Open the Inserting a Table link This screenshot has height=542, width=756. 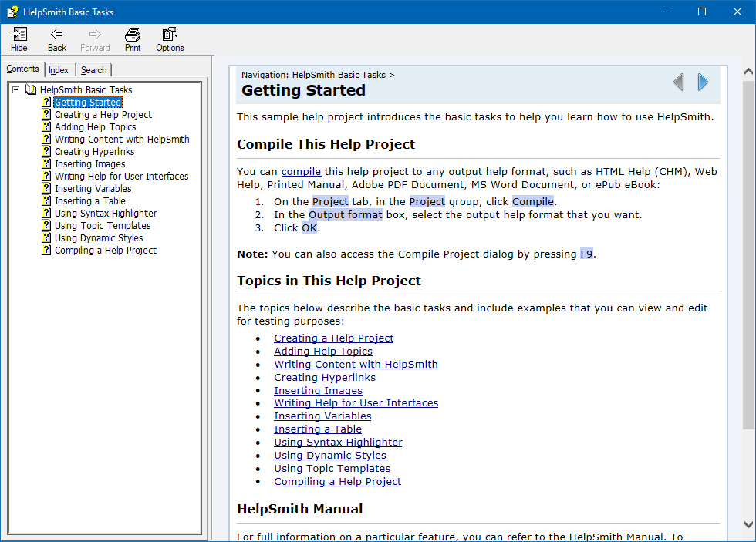pos(318,429)
